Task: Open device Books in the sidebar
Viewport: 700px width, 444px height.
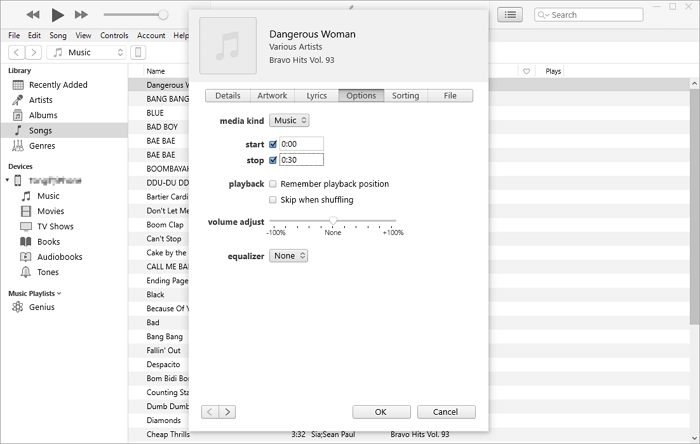Action: click(x=48, y=241)
